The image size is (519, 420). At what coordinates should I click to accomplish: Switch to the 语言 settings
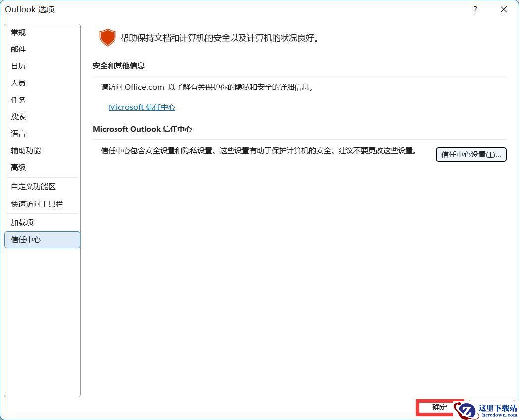tap(42, 134)
